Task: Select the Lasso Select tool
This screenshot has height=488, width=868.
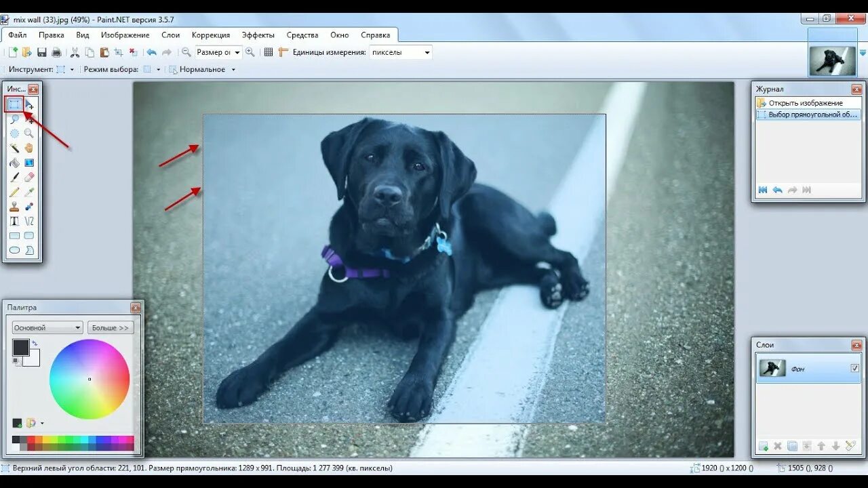Action: point(14,119)
